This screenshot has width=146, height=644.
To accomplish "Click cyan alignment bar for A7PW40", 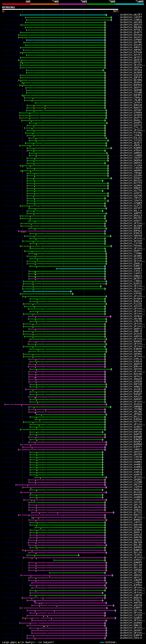I will point(66,40).
